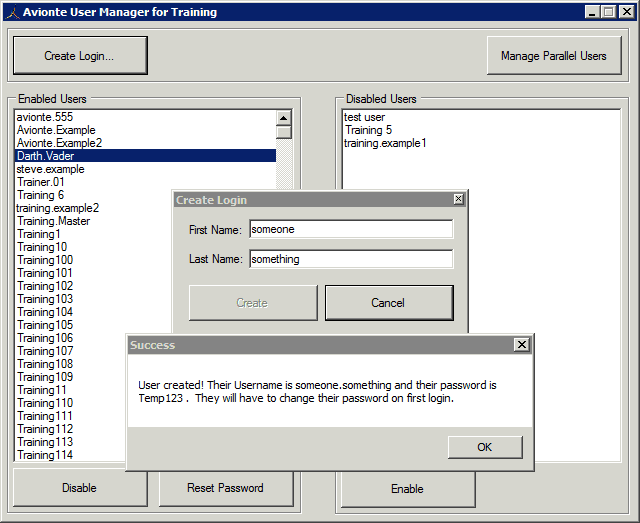The image size is (640, 523).
Task: Select the highlighted Darth.Vader user
Action: point(145,156)
